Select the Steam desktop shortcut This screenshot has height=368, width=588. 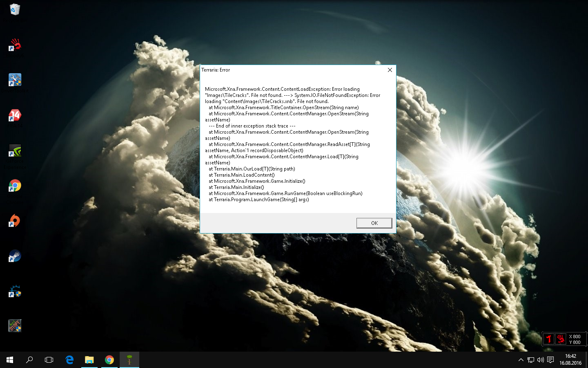15,256
